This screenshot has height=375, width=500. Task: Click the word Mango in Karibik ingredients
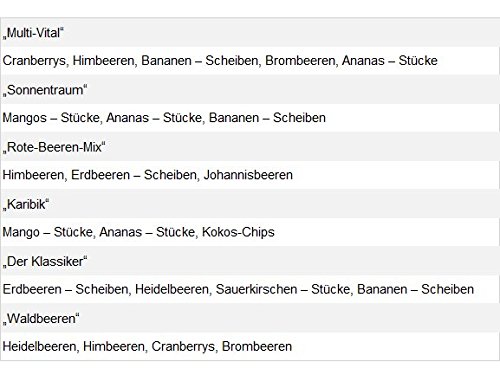[x=21, y=232]
